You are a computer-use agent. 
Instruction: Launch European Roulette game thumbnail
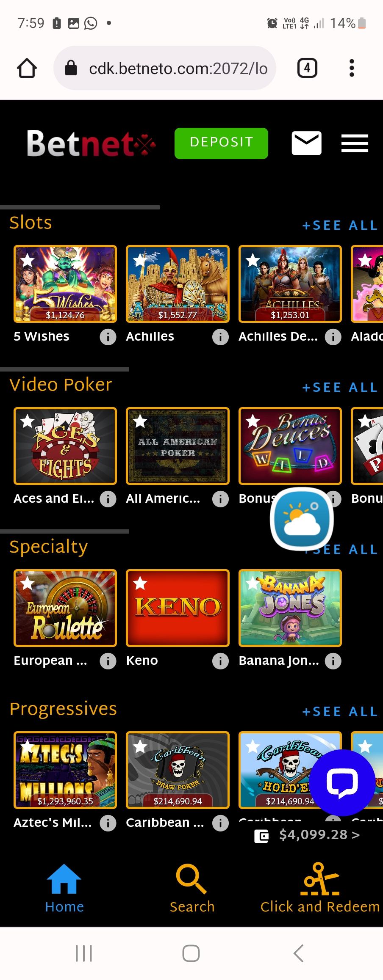[65, 608]
